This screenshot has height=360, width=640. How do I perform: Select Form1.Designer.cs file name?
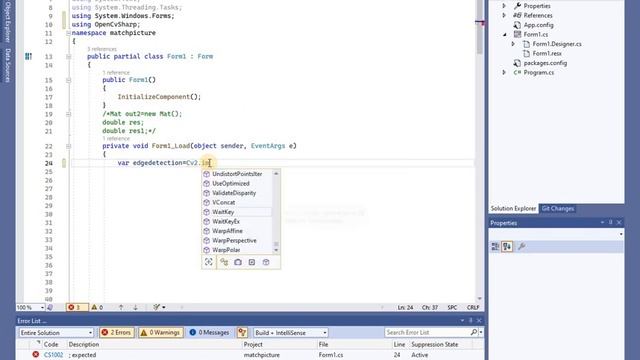(557, 44)
